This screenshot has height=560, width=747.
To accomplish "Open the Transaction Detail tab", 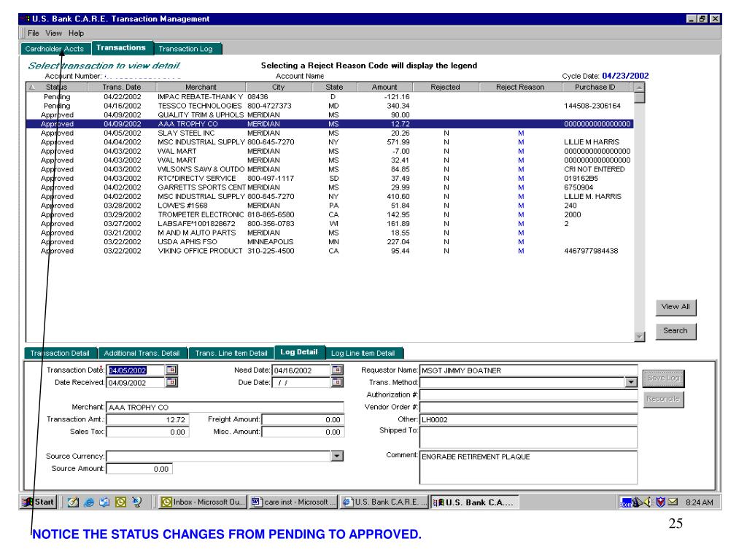I will pos(60,354).
